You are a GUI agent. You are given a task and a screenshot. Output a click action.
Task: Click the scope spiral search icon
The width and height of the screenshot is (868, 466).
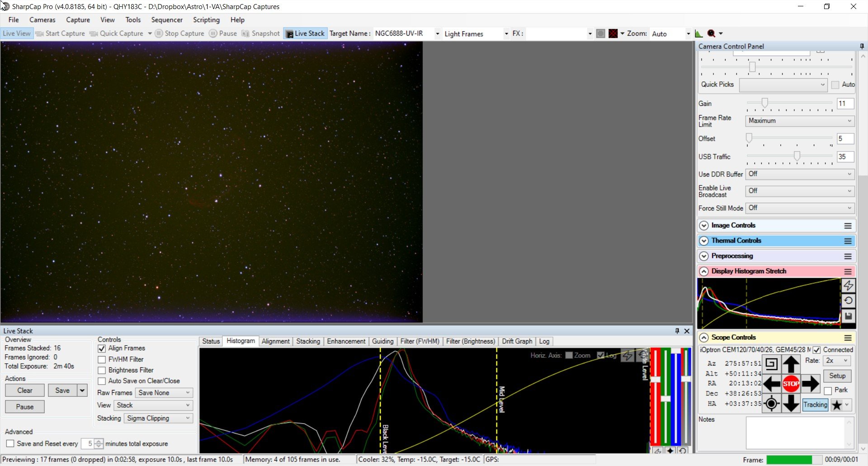coord(771,364)
